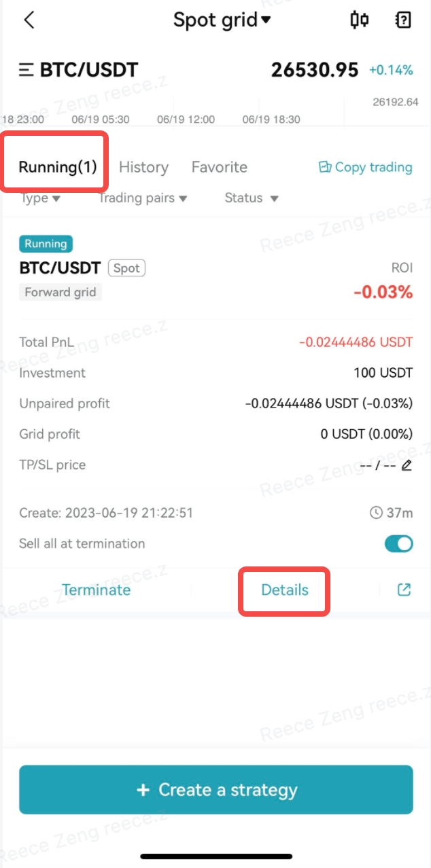Image resolution: width=431 pixels, height=868 pixels.
Task: Open the BTC/USDT pair list menu icon
Action: click(27, 70)
